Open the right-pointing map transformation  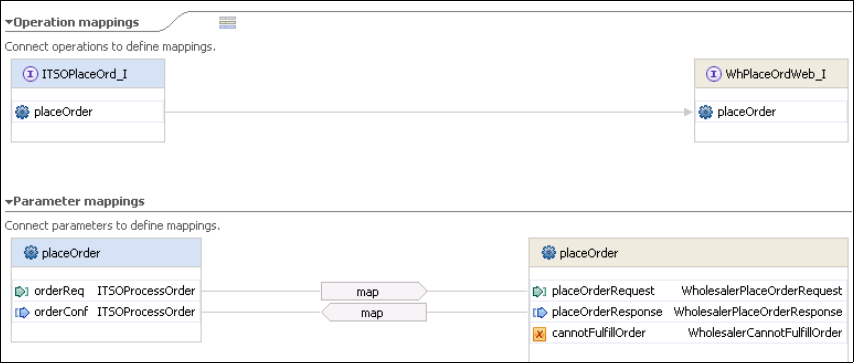coord(374,292)
